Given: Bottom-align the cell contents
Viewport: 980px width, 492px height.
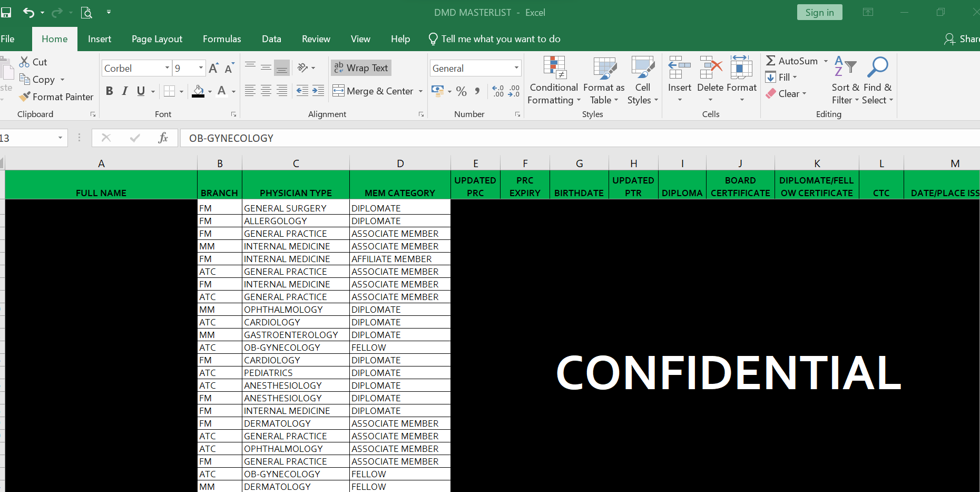Looking at the screenshot, I should [x=282, y=67].
